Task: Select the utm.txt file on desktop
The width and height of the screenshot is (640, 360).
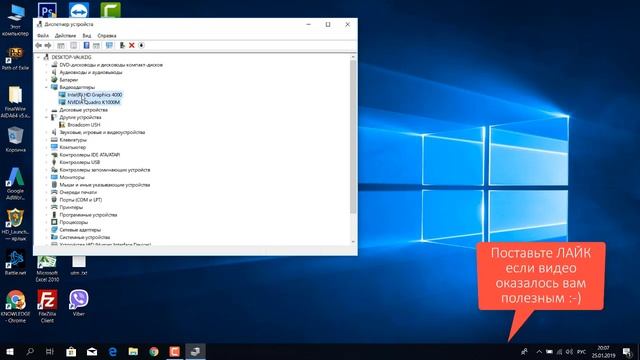Action: (79, 265)
